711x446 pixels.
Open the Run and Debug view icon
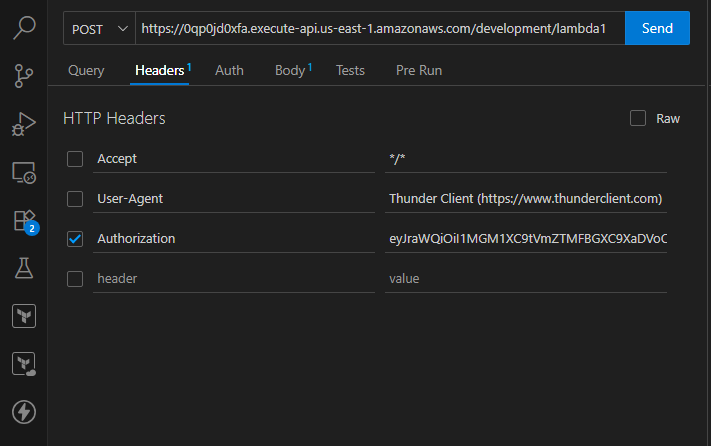point(24,124)
